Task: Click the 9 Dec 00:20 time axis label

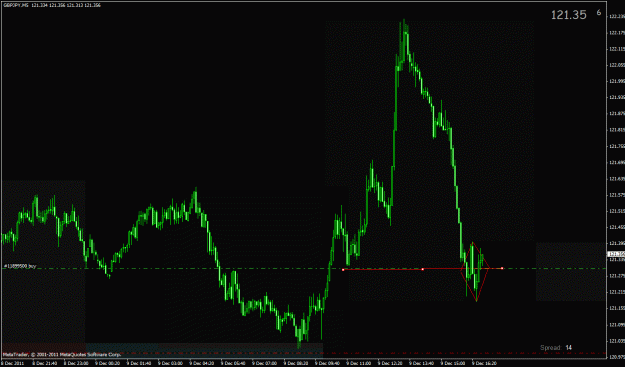Action: coord(107,363)
